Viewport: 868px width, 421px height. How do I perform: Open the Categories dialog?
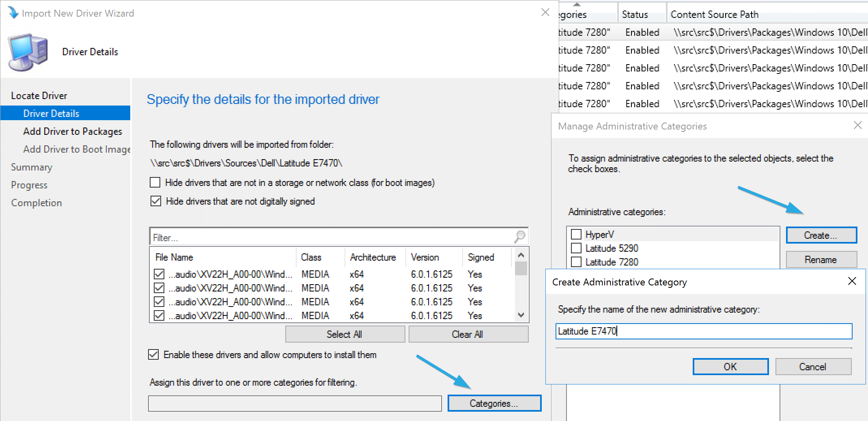point(494,403)
